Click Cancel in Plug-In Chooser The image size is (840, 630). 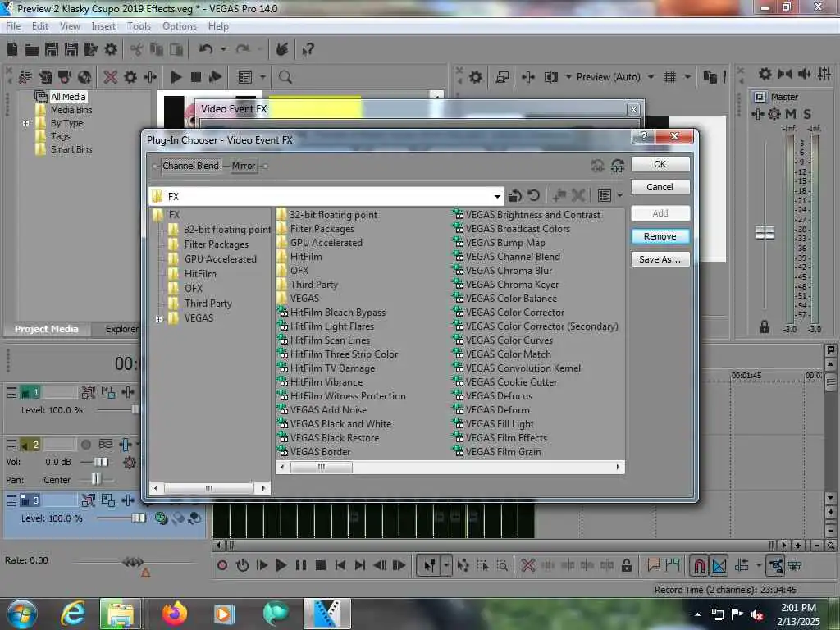[660, 187]
